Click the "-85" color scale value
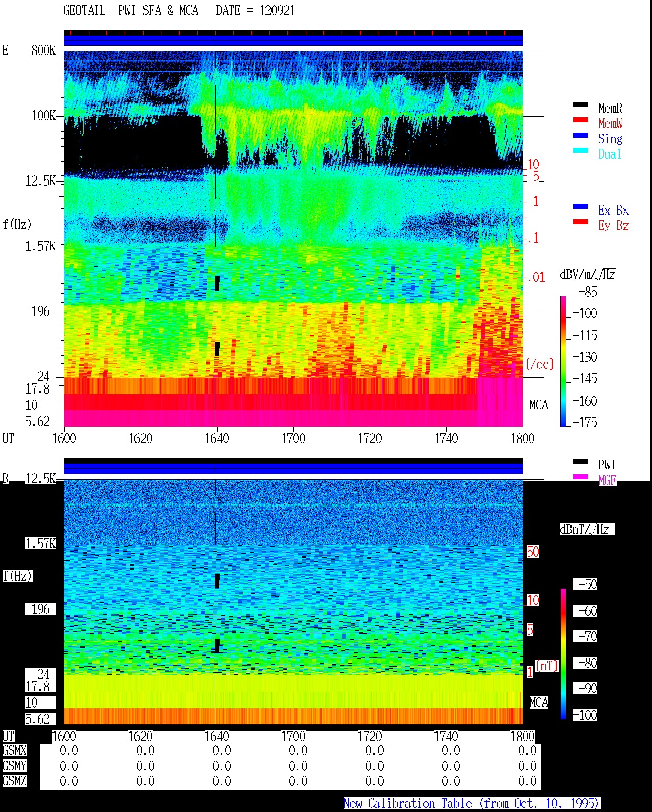Image resolution: width=652 pixels, height=812 pixels. pyautogui.click(x=588, y=292)
